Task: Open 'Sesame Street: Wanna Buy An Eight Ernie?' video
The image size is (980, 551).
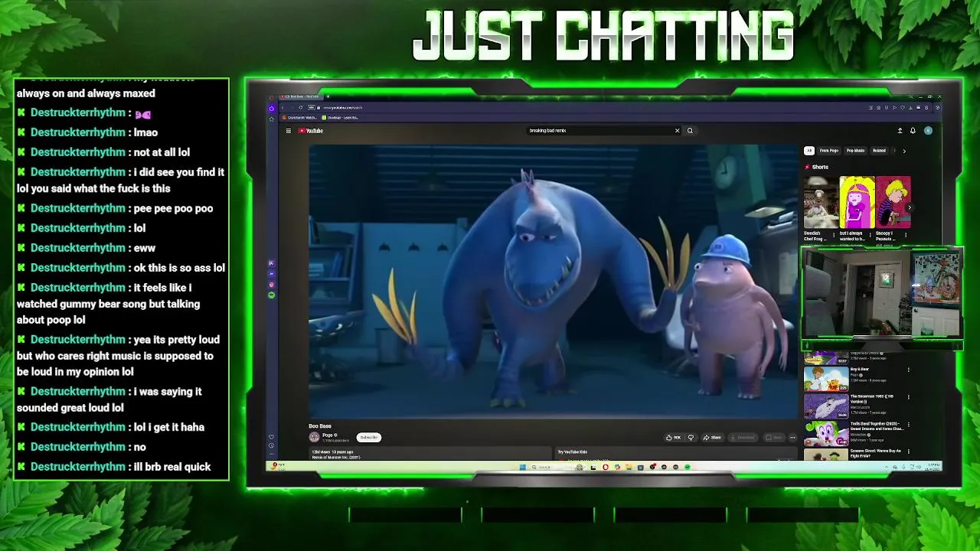Action: pyautogui.click(x=876, y=453)
